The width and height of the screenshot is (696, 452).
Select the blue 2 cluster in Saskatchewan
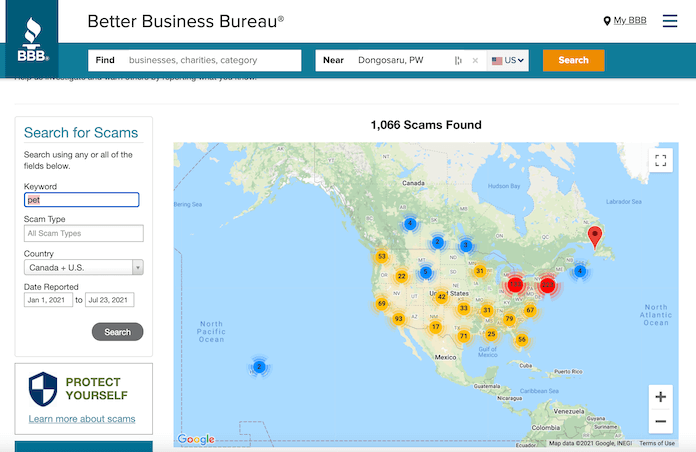(x=437, y=242)
